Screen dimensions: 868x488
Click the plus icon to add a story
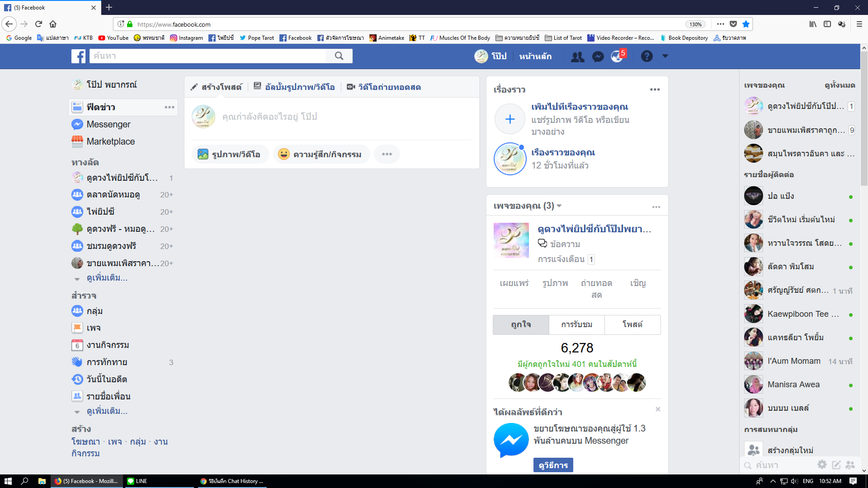point(510,119)
